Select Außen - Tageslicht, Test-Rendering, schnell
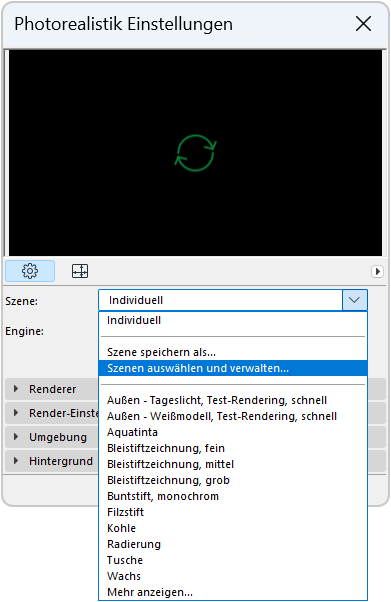The image size is (391, 602). (233, 400)
